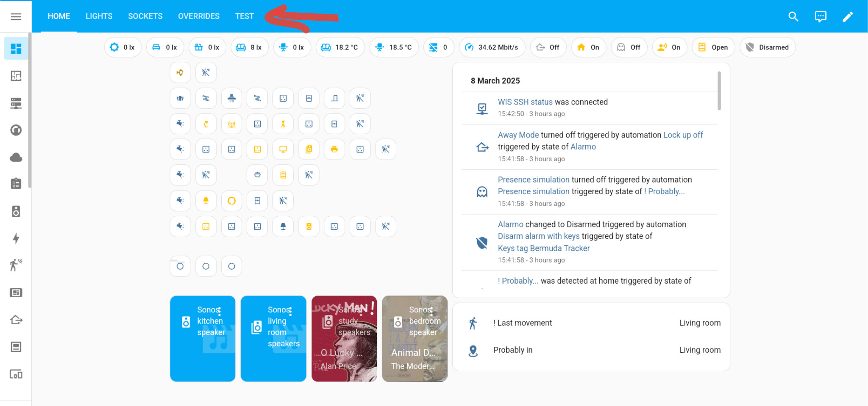Open the WIS SSH status link
This screenshot has width=868, height=406.
(x=525, y=102)
